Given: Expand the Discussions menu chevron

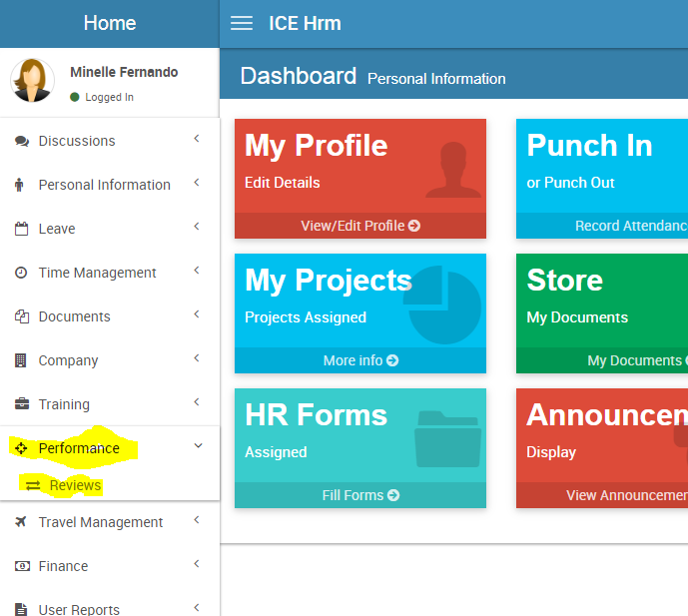Looking at the screenshot, I should coord(197,139).
